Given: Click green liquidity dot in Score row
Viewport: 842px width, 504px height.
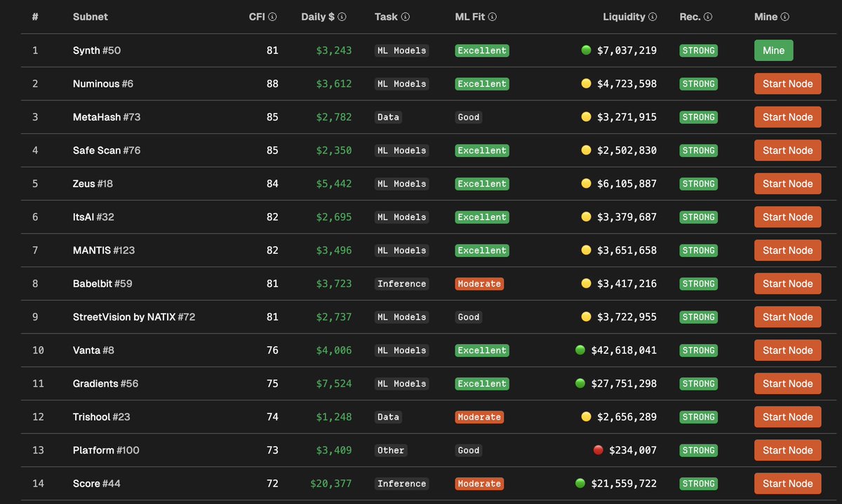Looking at the screenshot, I should 580,483.
